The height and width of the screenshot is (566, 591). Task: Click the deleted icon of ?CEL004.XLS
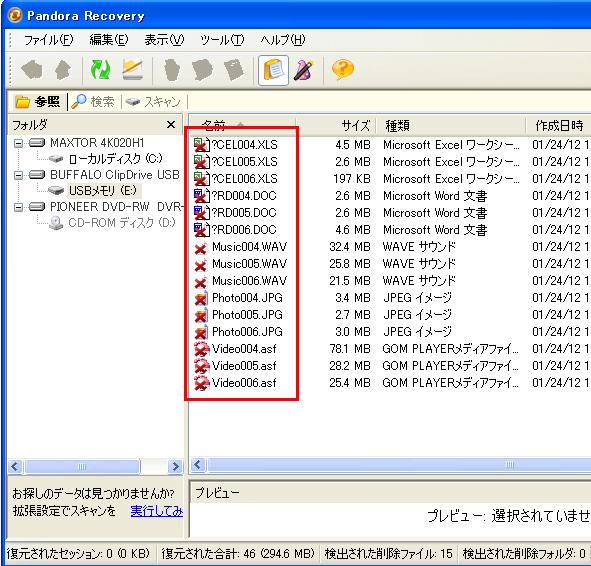click(201, 145)
